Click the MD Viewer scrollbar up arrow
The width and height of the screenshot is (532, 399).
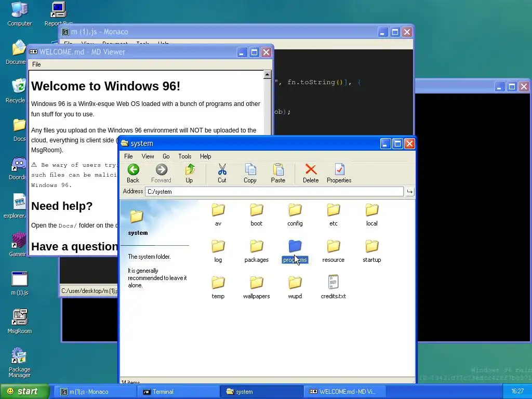[268, 75]
